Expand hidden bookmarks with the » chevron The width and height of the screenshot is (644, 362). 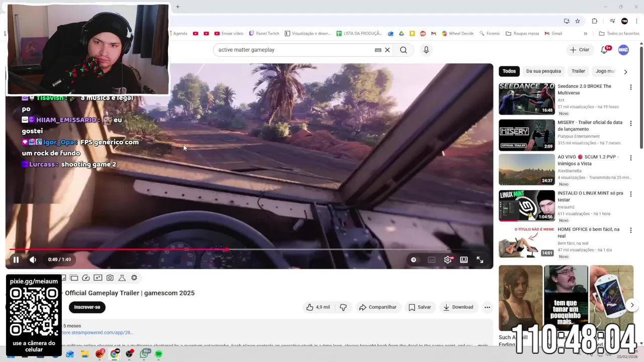point(585,34)
